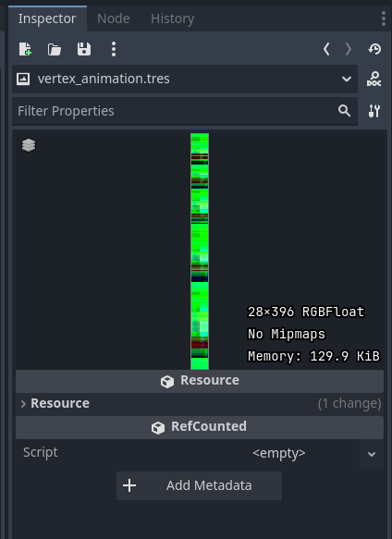Click the empty Script value field
The width and height of the screenshot is (392, 539).
pyautogui.click(x=279, y=453)
